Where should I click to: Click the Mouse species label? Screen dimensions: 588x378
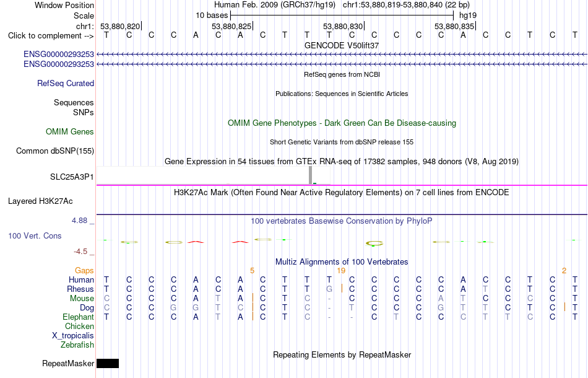82,299
